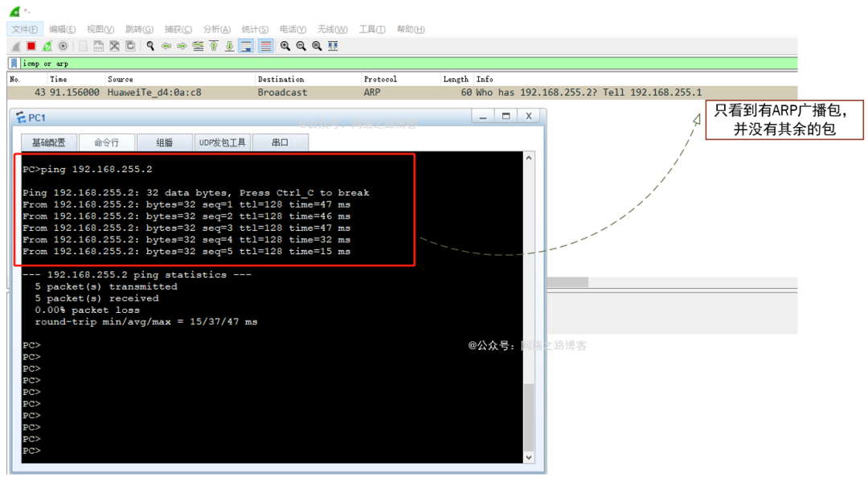Go back to previous packet arrow

tap(166, 46)
